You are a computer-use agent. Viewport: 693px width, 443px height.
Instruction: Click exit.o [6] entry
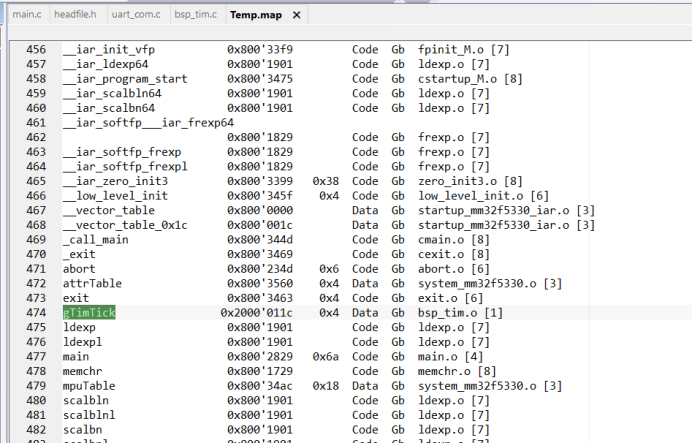coord(451,298)
